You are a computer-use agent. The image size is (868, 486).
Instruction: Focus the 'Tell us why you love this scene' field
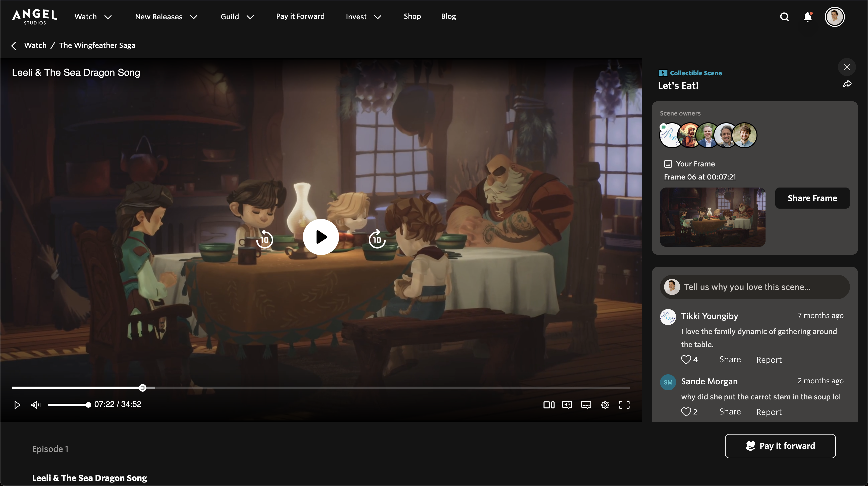click(754, 287)
